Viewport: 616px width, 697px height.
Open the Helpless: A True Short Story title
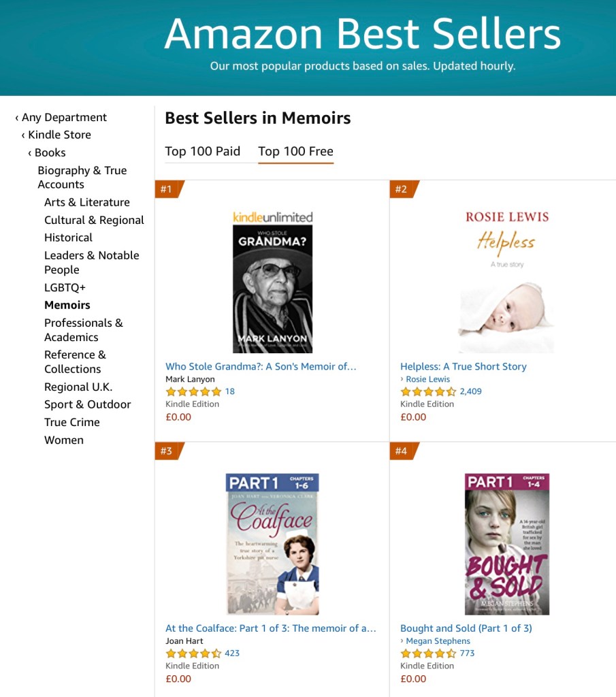463,366
